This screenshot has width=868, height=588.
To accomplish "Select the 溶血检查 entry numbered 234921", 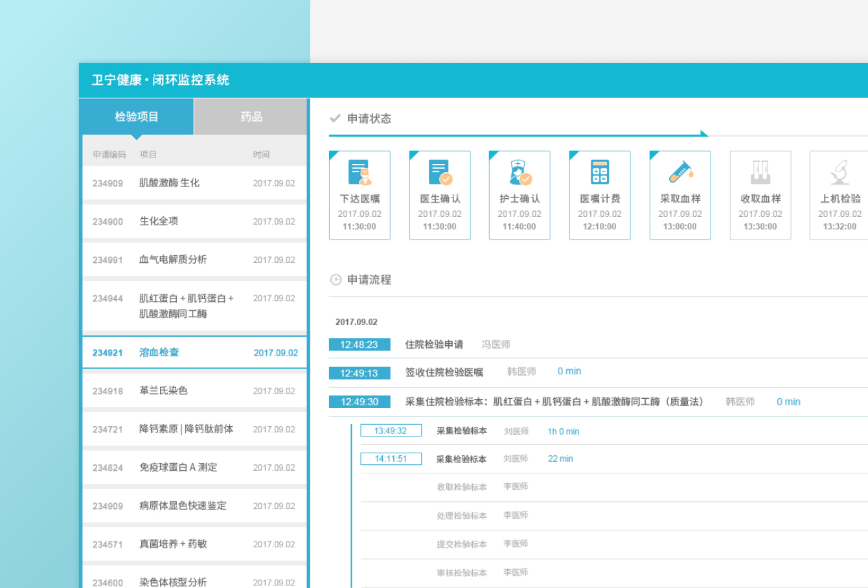I will pyautogui.click(x=194, y=352).
